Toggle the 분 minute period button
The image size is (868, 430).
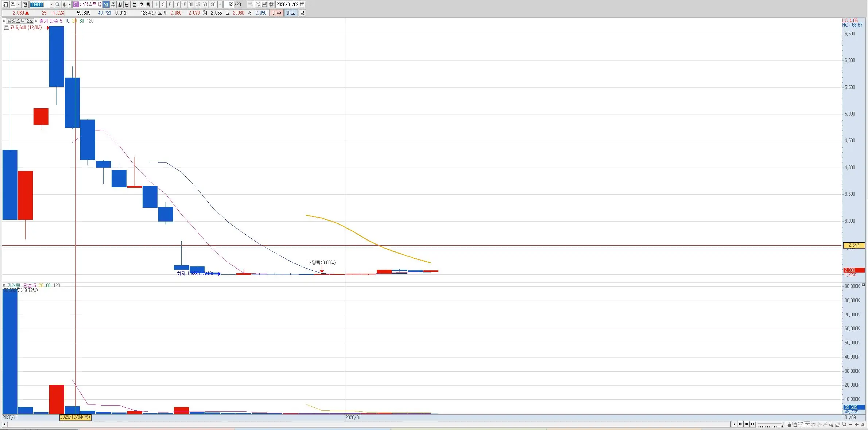click(134, 4)
